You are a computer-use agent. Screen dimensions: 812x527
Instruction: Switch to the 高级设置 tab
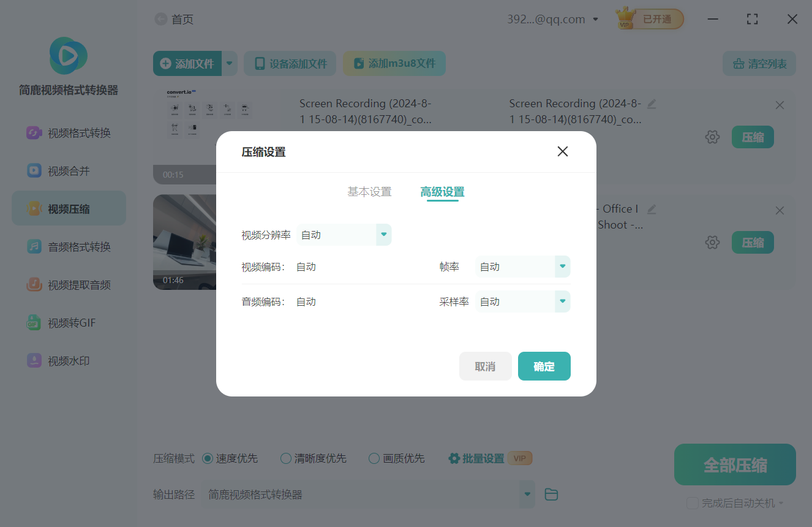[x=442, y=192]
